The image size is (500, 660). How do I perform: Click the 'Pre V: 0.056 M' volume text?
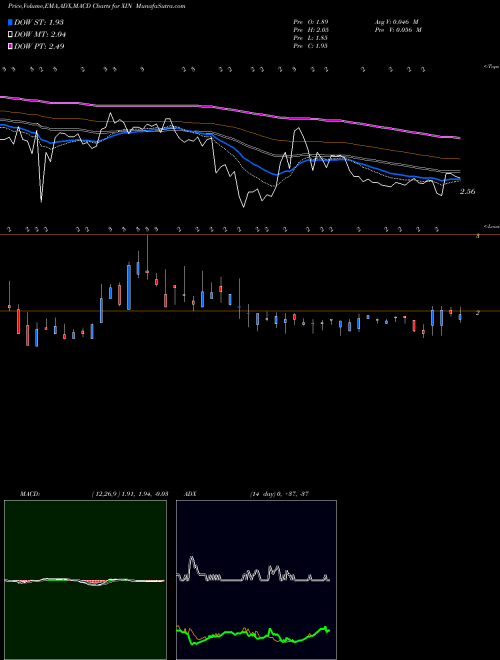398,30
